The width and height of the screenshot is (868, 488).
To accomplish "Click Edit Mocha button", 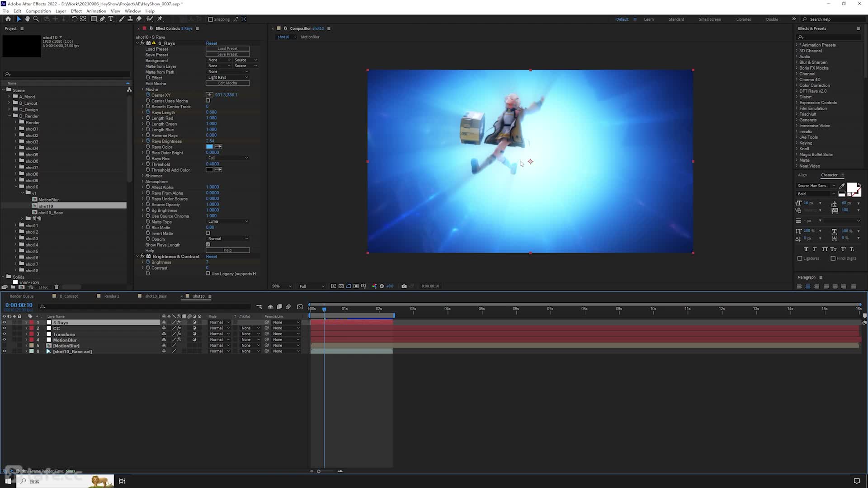I will click(228, 83).
